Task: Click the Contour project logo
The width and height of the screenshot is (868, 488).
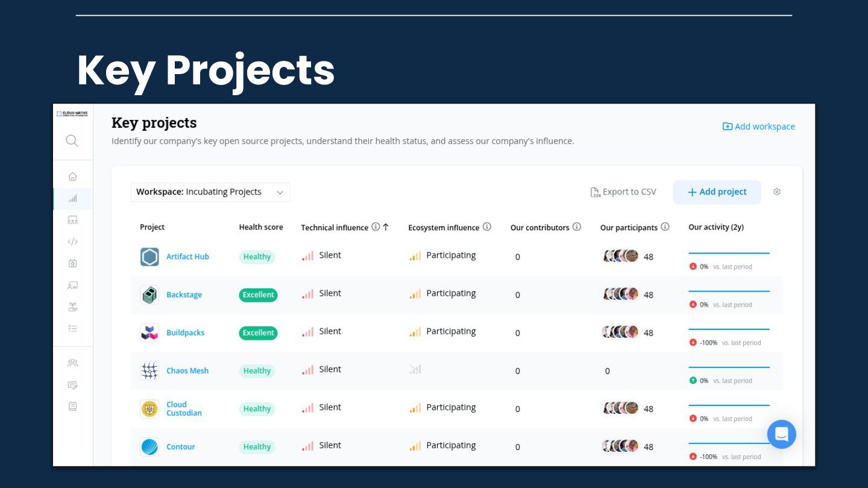Action: tap(149, 446)
